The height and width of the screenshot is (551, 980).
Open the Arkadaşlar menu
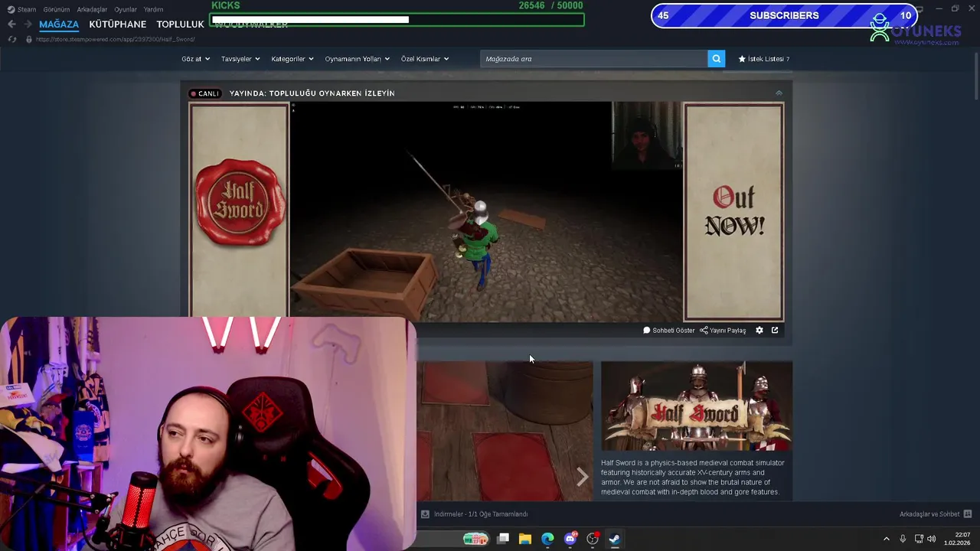tap(93, 9)
